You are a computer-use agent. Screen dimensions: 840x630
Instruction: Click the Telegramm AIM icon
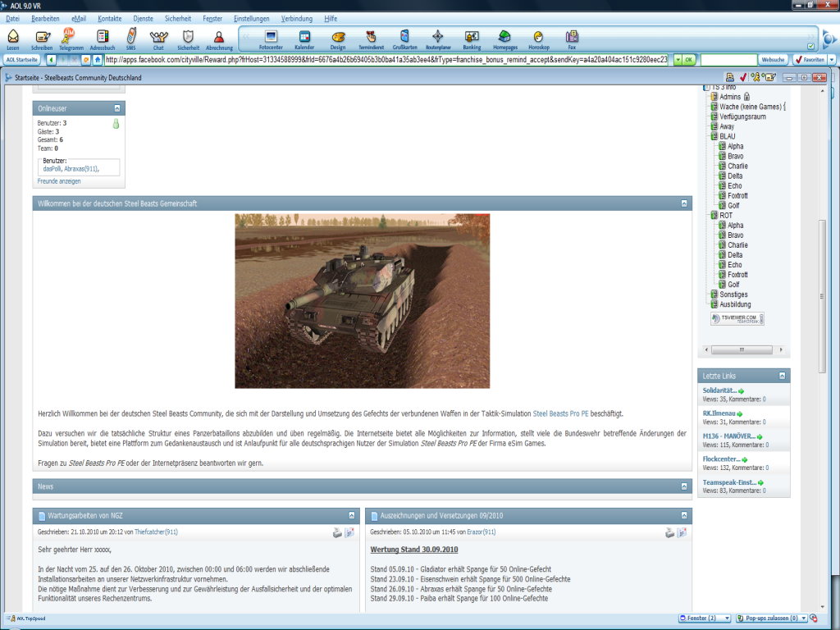[69, 39]
